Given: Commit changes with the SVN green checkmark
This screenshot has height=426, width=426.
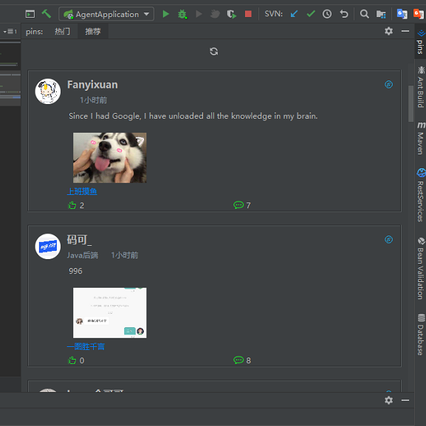Looking at the screenshot, I should coord(311,14).
